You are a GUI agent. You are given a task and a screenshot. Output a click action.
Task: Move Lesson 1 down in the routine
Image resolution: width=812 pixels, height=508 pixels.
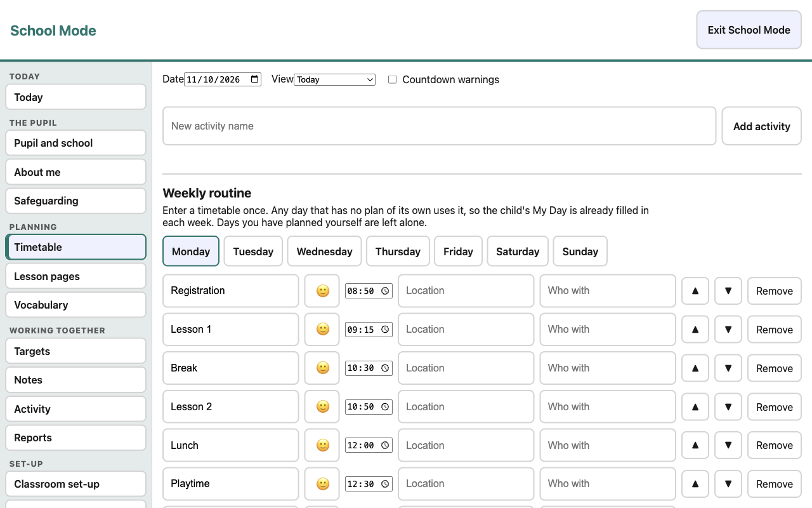point(728,330)
